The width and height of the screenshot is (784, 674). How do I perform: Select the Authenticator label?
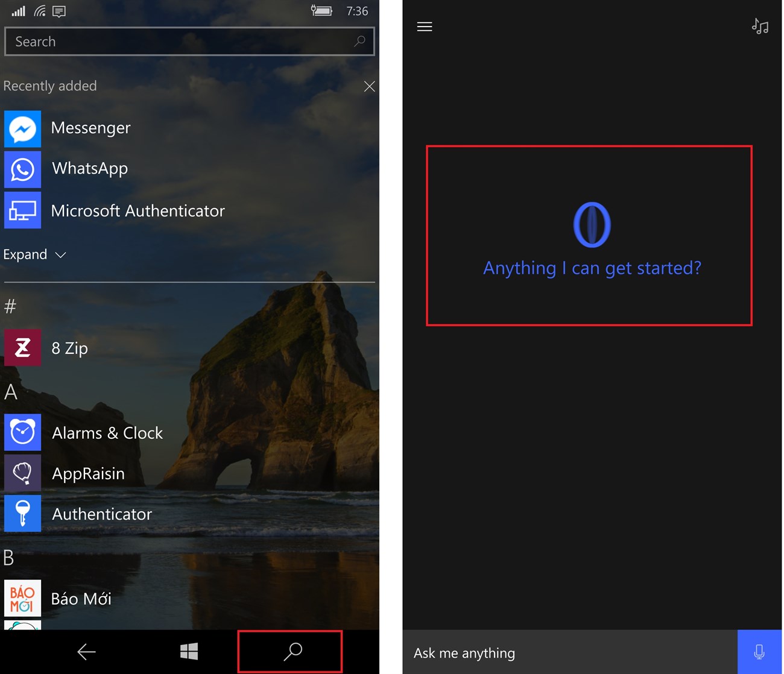[x=102, y=514]
